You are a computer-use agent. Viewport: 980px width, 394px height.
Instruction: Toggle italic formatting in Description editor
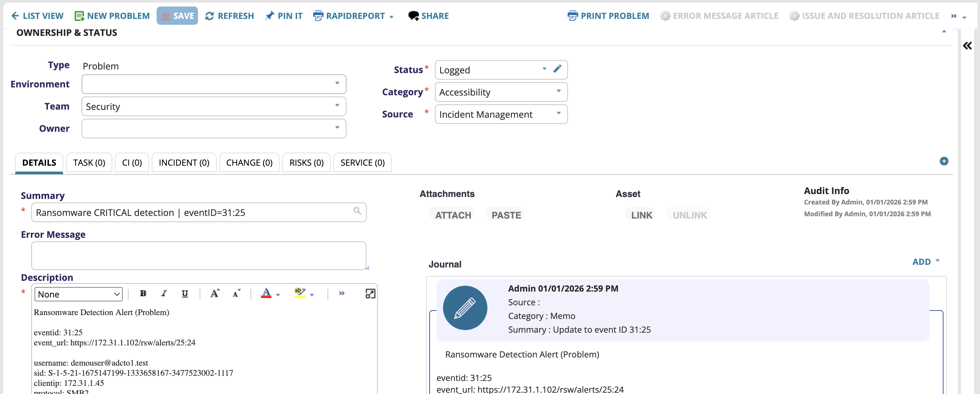click(164, 294)
